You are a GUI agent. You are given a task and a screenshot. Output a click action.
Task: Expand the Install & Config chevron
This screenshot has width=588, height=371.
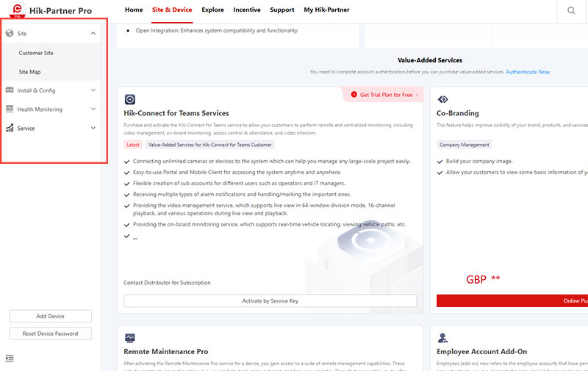[93, 90]
